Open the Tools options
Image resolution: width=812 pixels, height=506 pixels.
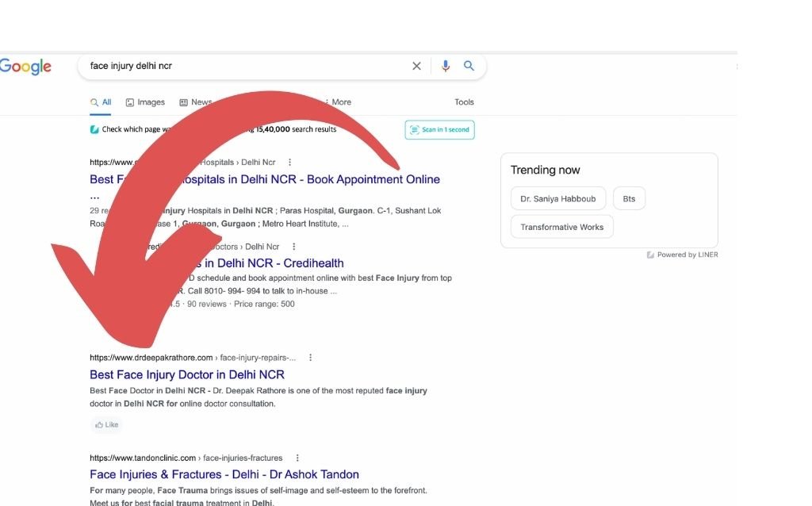[464, 102]
